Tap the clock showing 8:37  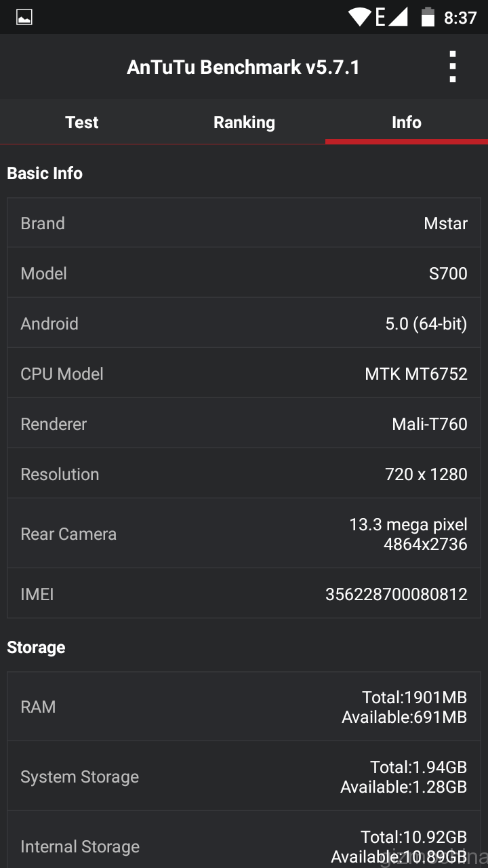(x=460, y=18)
